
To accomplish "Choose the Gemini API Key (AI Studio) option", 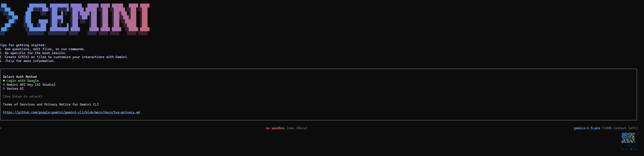I will pos(29,85).
